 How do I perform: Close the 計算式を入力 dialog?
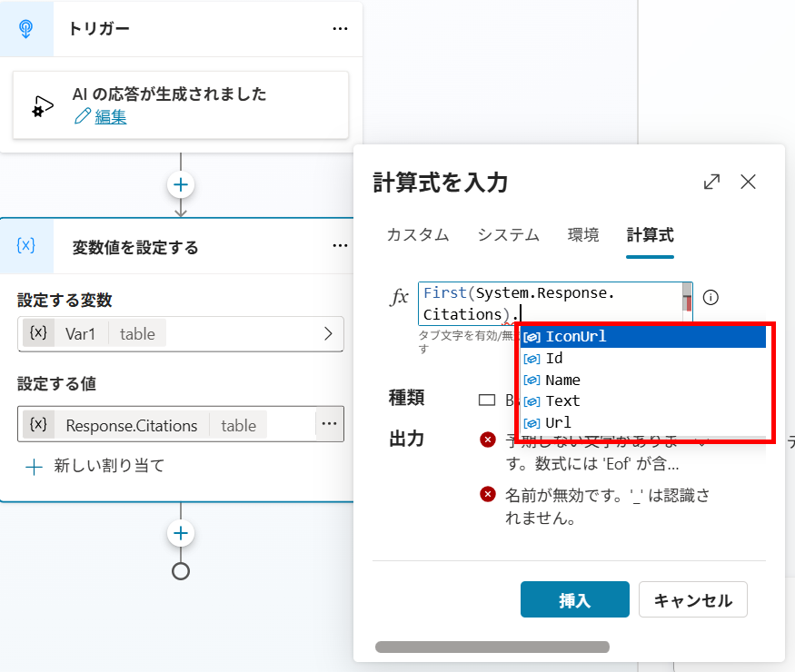click(x=748, y=182)
